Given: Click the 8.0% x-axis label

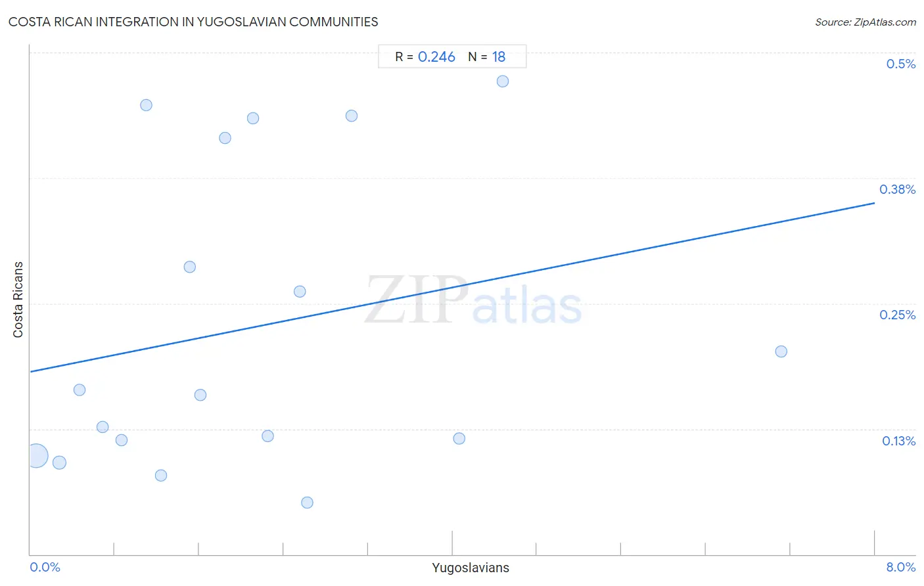Looking at the screenshot, I should click(900, 567).
